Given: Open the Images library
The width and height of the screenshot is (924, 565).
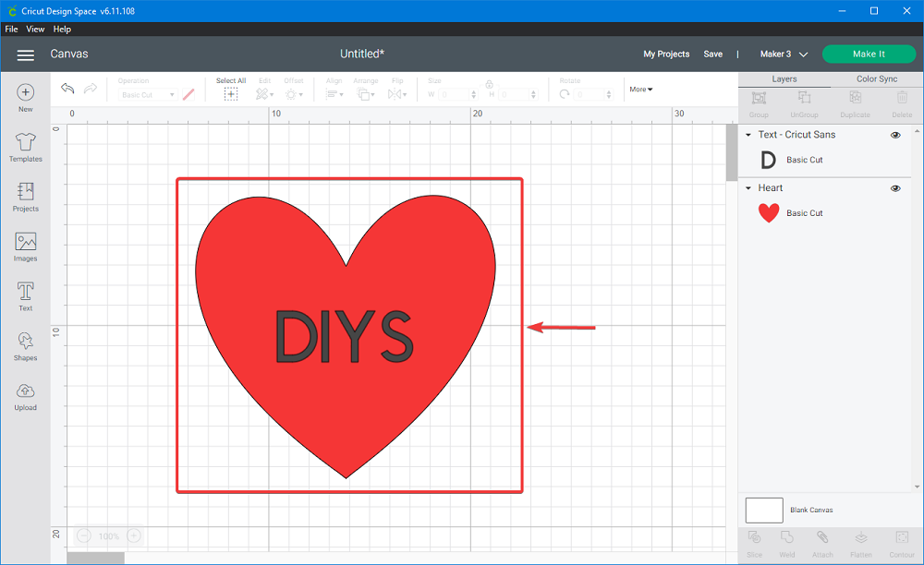Looking at the screenshot, I should pyautogui.click(x=25, y=246).
